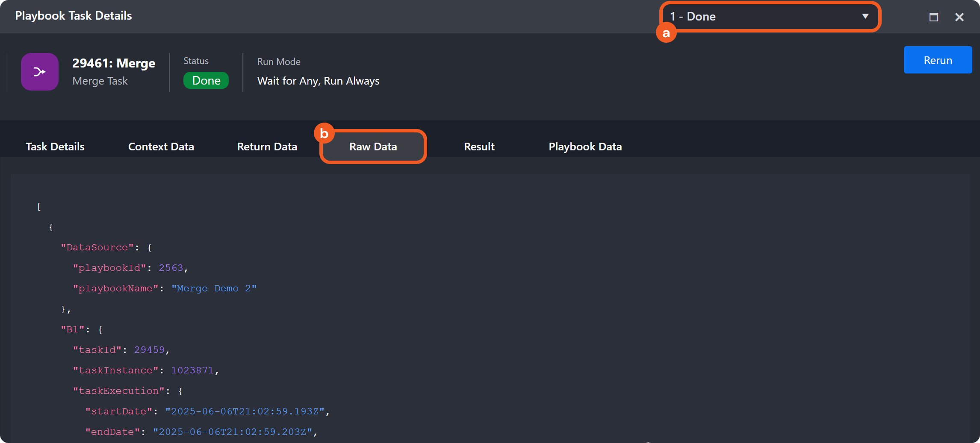Close the Playbook Task Details dialog
Viewport: 980px width, 443px height.
pyautogui.click(x=959, y=17)
